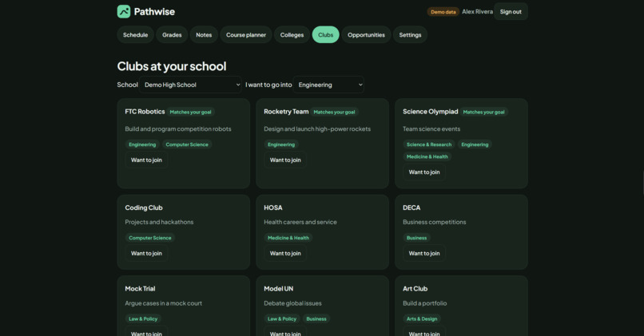
Task: Click the DECA club title
Action: (x=411, y=208)
